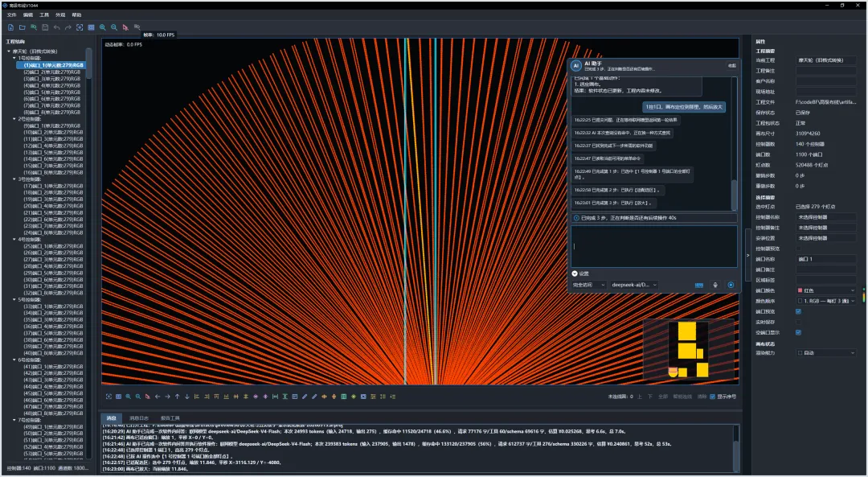Viewport: 868px width, 477px height.
Task: Switch to the 消息日志 tab
Action: 139,418
